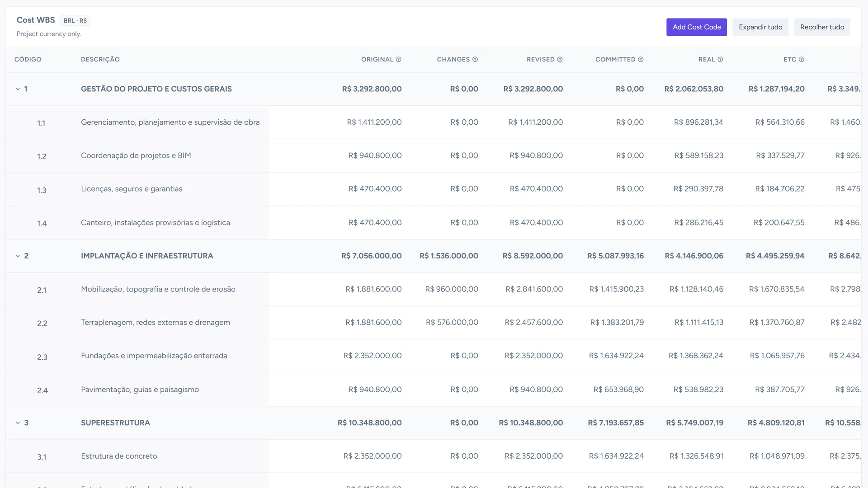Image resolution: width=868 pixels, height=488 pixels.
Task: Click code 1.3 cell
Action: tap(42, 190)
